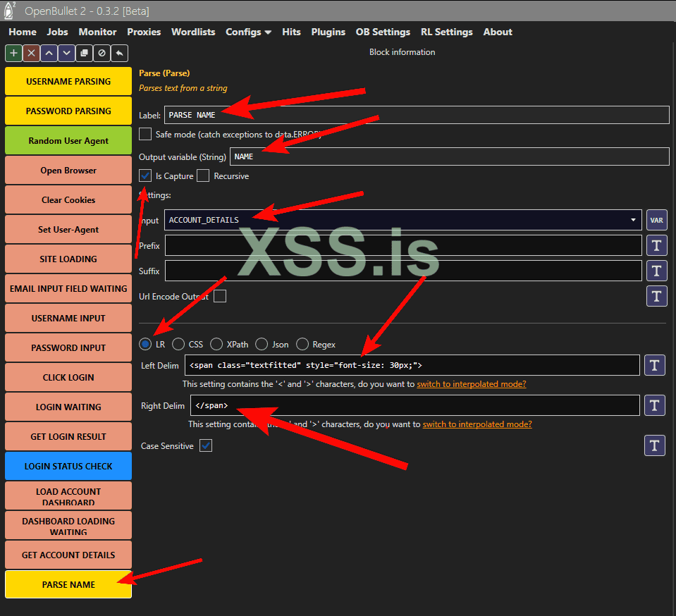Open the Wordlists page
The height and width of the screenshot is (616, 676).
pyautogui.click(x=193, y=32)
